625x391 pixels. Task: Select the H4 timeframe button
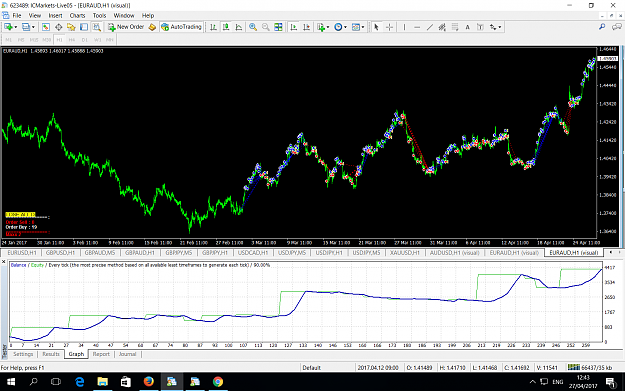pos(72,40)
